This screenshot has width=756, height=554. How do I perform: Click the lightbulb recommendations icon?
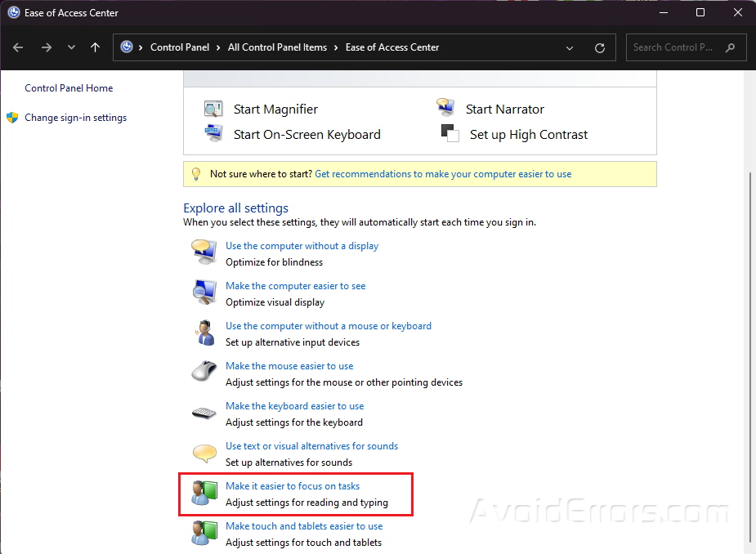[195, 174]
